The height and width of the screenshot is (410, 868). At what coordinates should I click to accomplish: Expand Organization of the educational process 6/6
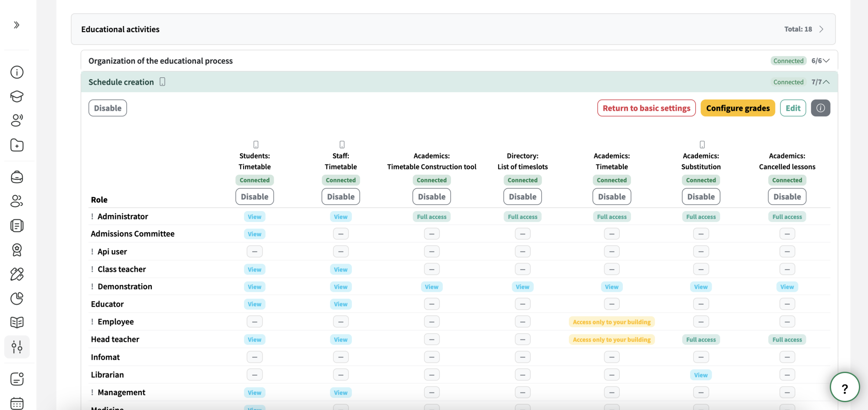click(x=826, y=61)
